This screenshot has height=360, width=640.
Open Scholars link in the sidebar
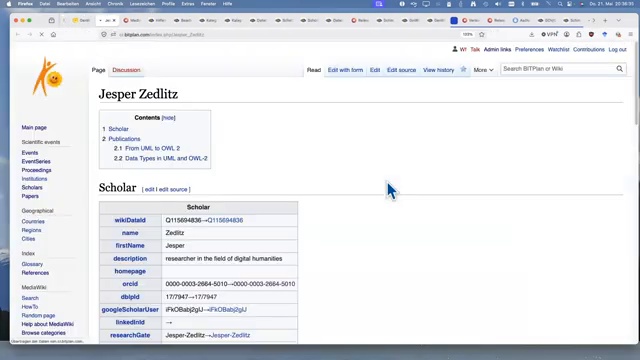point(32,188)
